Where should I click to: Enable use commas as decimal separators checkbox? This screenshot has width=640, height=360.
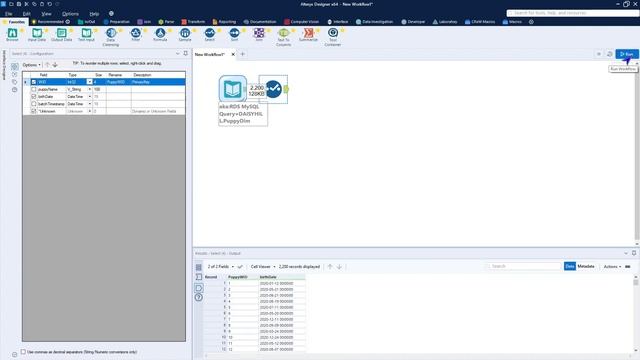coord(23,351)
